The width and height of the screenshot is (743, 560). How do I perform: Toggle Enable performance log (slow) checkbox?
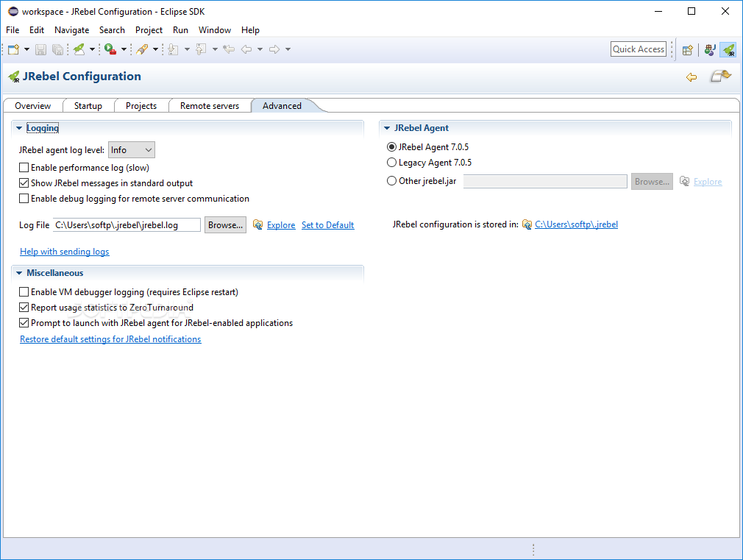pyautogui.click(x=24, y=167)
